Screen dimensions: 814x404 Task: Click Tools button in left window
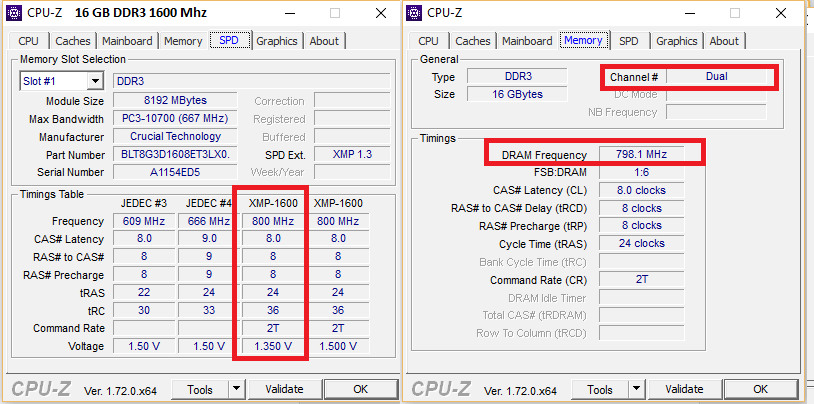point(200,389)
